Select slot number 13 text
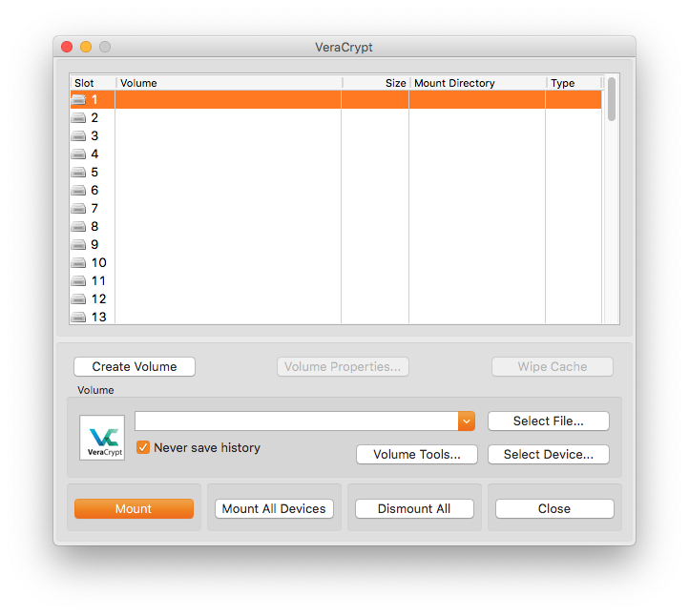689x616 pixels. pyautogui.click(x=99, y=317)
